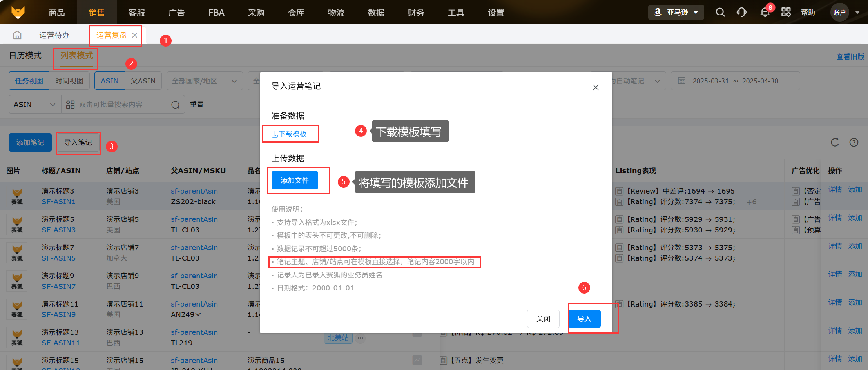
Task: Click the note icon beside 评分数:7374 row
Action: tap(620, 202)
